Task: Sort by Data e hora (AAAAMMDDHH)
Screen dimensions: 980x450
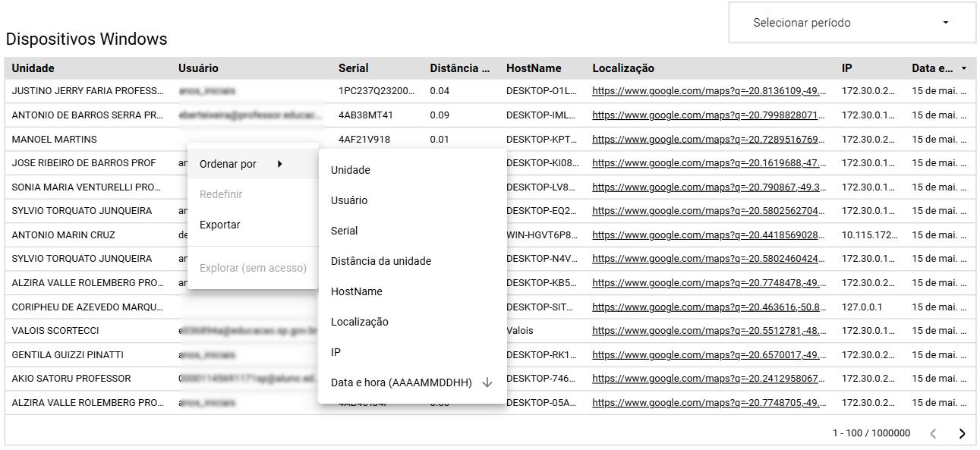Action: pos(412,382)
